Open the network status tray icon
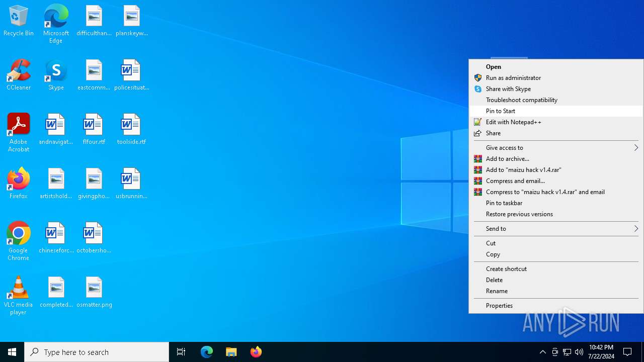Image resolution: width=644 pixels, height=362 pixels. (x=567, y=352)
